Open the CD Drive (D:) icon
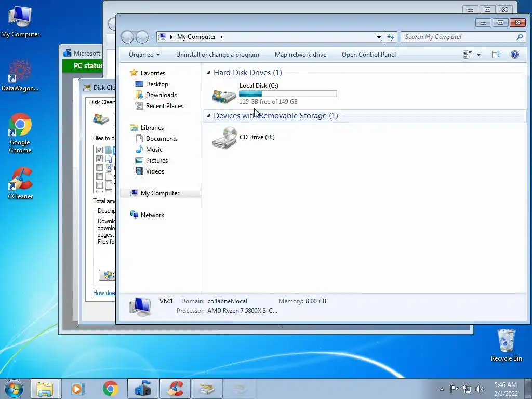The height and width of the screenshot is (399, 532). pyautogui.click(x=224, y=138)
